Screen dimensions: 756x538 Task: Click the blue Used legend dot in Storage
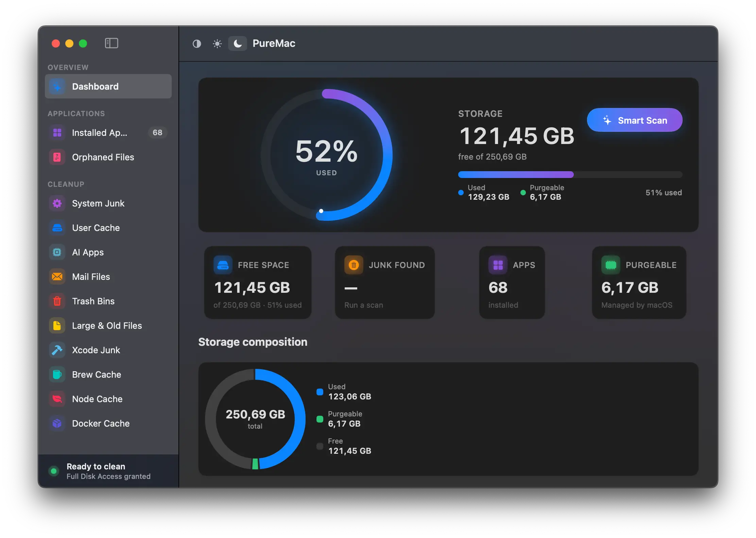[x=461, y=193]
